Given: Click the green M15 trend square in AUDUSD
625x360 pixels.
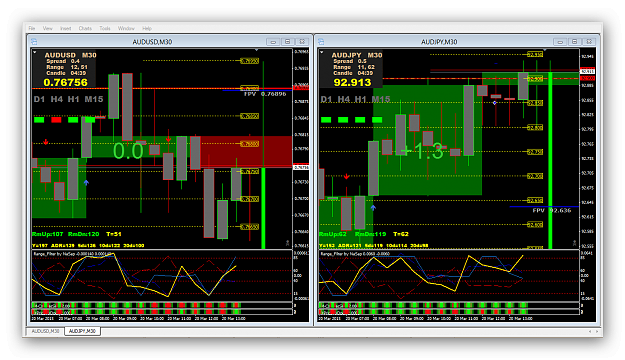Looking at the screenshot, I should coord(90,120).
